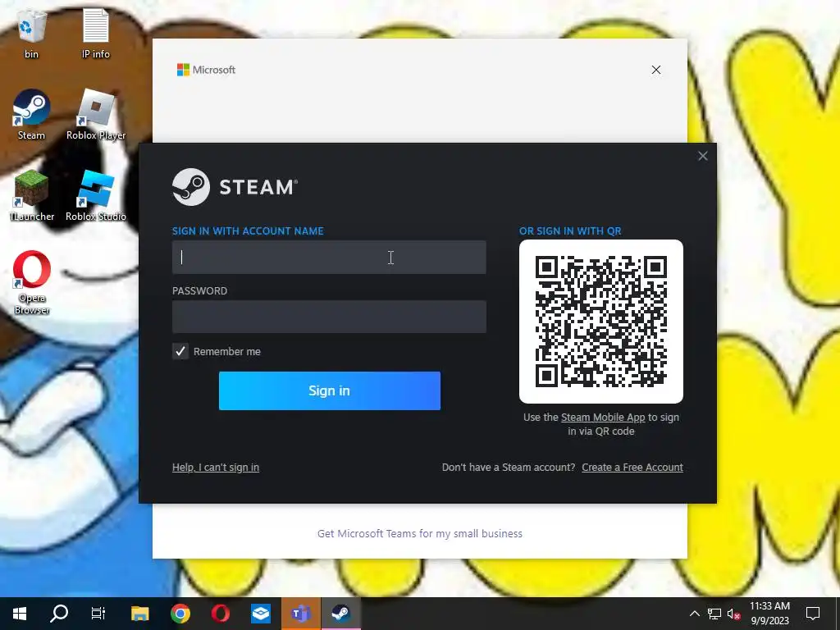Click the PASSWORD label
Viewport: 840px width, 630px height.
[x=199, y=291]
